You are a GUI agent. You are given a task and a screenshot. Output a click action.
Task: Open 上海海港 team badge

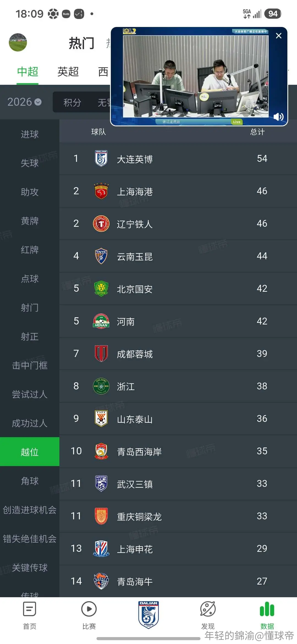tap(101, 191)
